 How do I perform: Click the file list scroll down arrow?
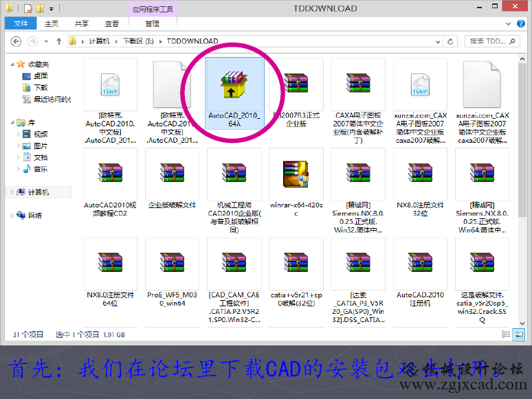click(x=522, y=323)
